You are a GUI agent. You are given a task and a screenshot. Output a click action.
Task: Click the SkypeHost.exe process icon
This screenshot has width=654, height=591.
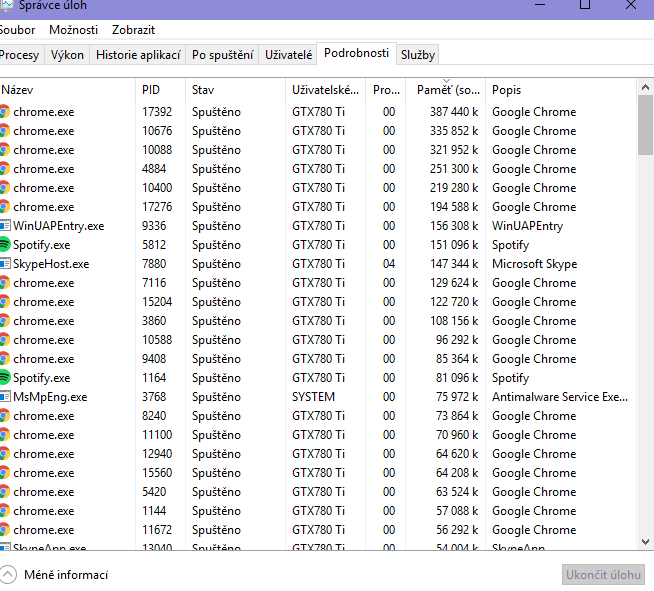coord(5,264)
